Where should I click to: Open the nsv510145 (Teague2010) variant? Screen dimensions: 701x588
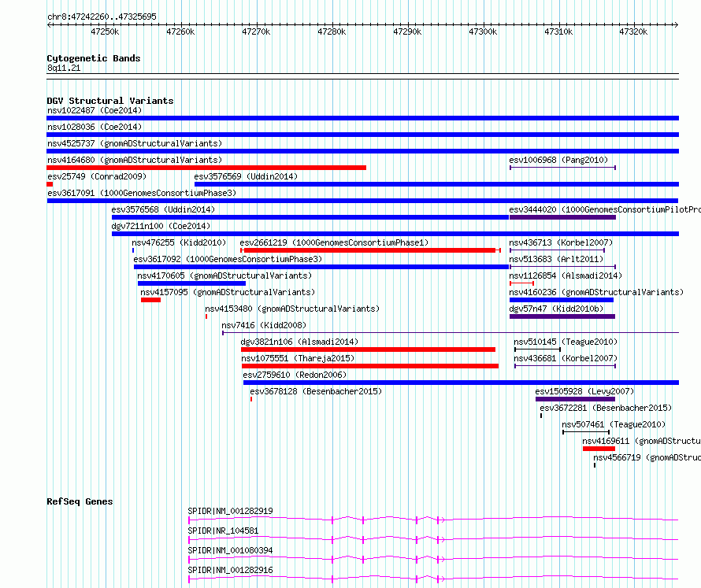click(x=537, y=349)
